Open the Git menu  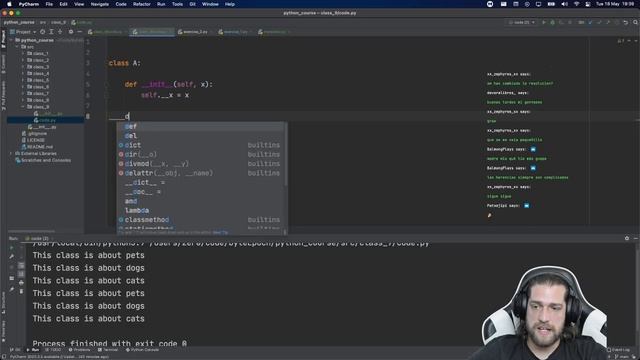tap(193, 4)
